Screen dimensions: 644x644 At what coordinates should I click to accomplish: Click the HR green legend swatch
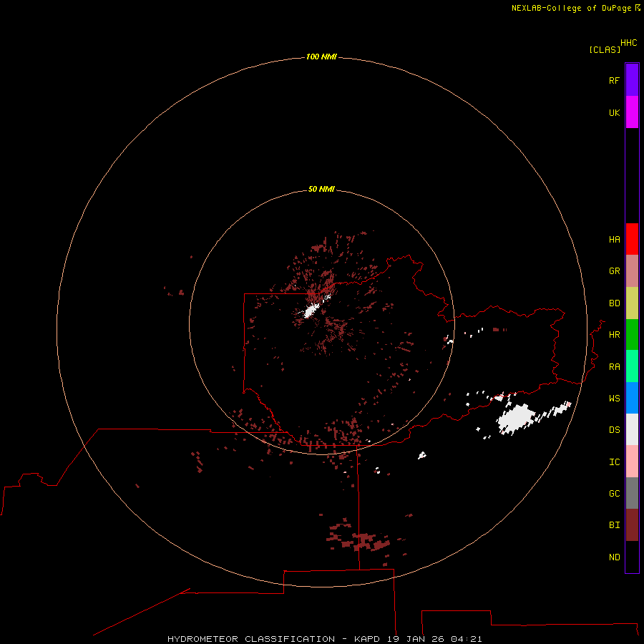point(632,334)
